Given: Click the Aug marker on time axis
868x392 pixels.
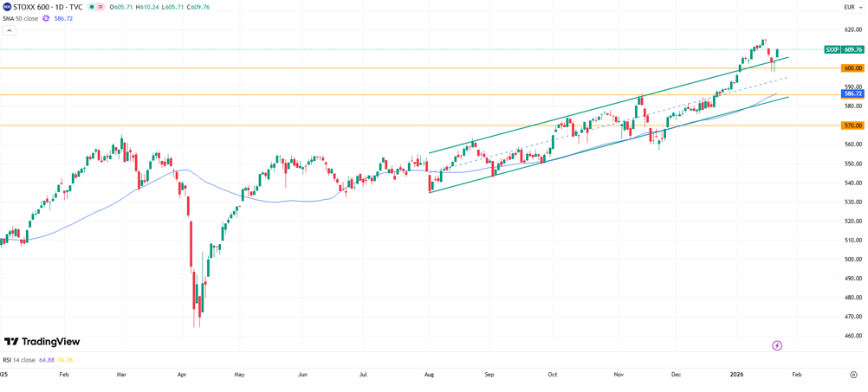Looking at the screenshot, I should (x=429, y=375).
